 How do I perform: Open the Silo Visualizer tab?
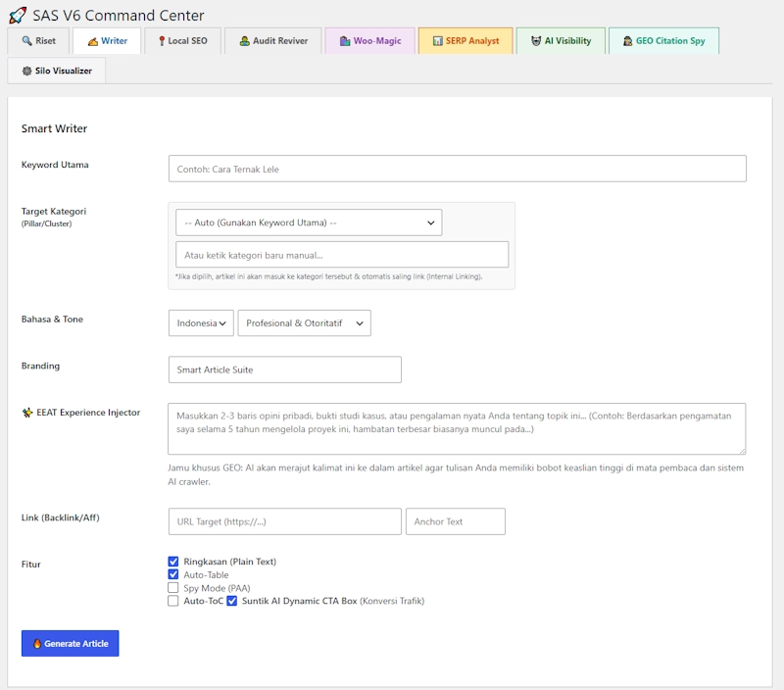click(57, 71)
